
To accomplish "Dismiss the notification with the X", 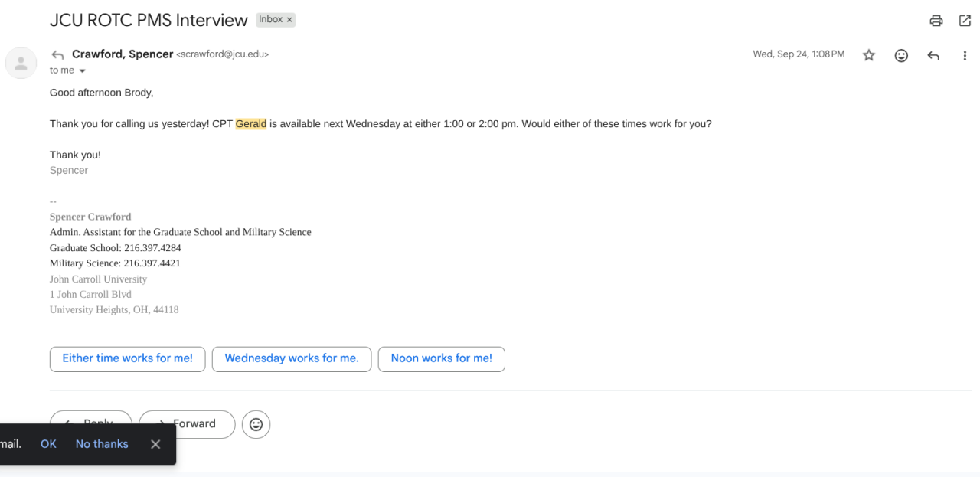I will [x=155, y=444].
